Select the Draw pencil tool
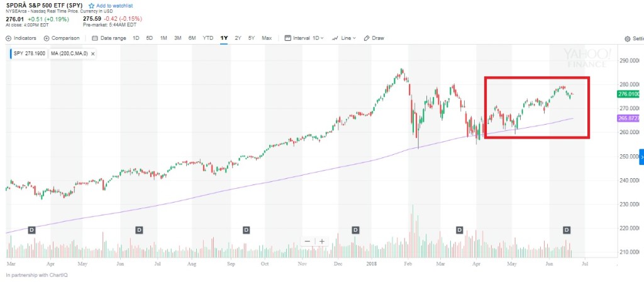The image size is (644, 289). 374,38
